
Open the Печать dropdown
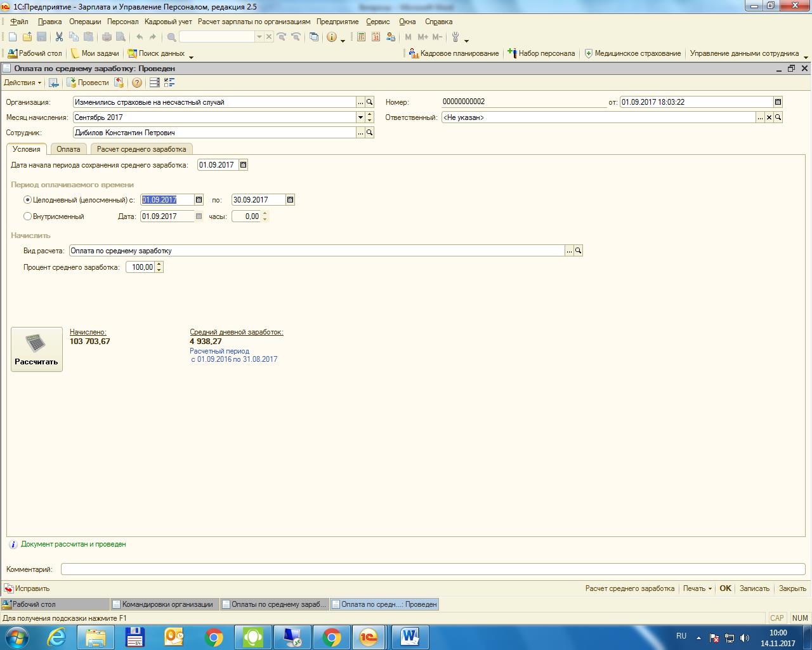(x=697, y=588)
